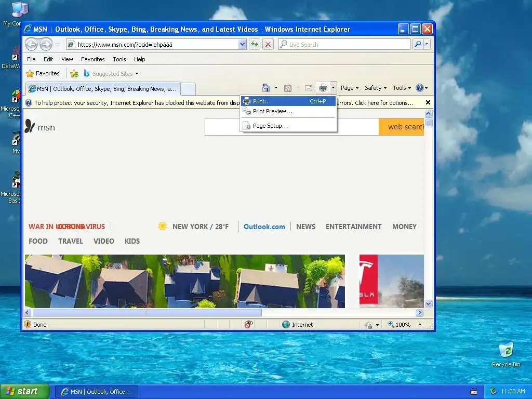Viewport: 532px width, 399px height.
Task: Open the View menu
Action: tap(67, 59)
